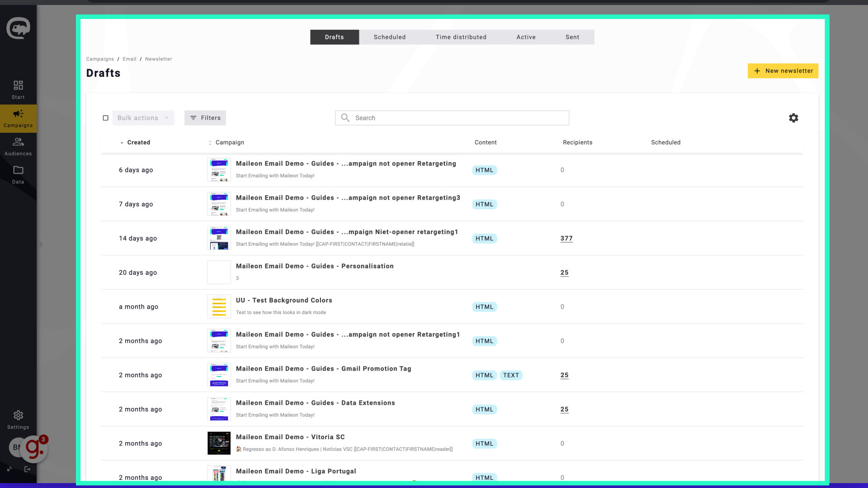Image resolution: width=868 pixels, height=488 pixels.
Task: Open thumbnail of 6 days ago campaign
Action: point(219,170)
